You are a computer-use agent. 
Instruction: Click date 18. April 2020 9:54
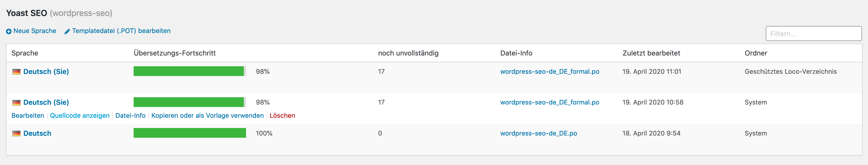point(651,133)
